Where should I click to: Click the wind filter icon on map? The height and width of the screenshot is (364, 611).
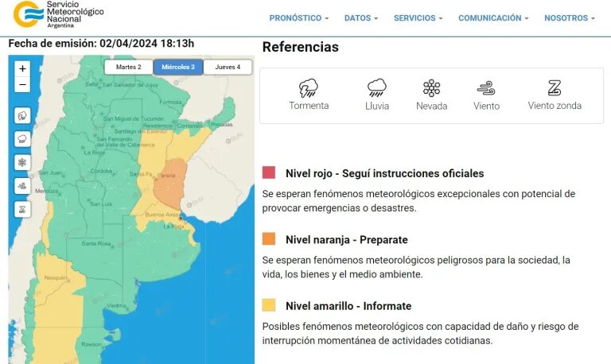[22, 186]
